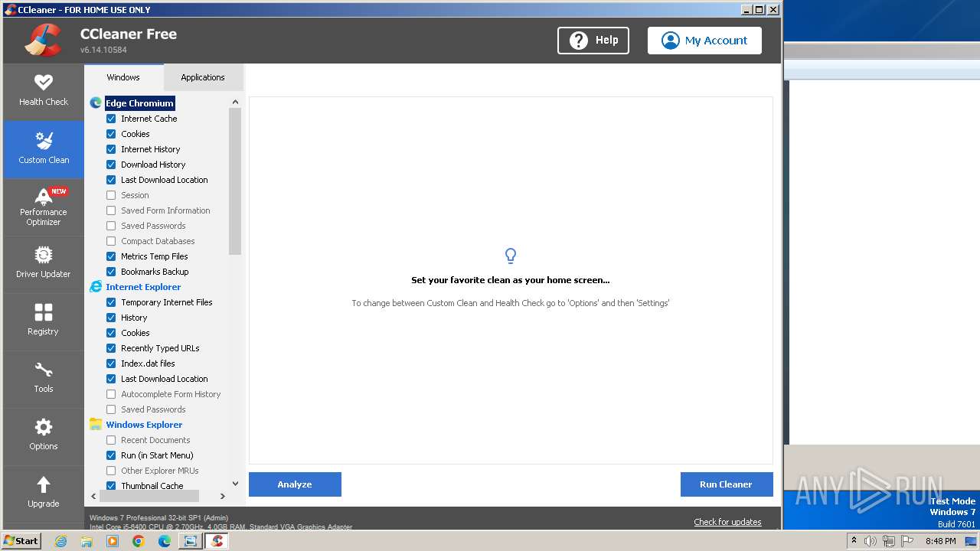Screen dimensions: 980x551
Task: Click the horizontal scroll right arrow
Action: click(x=223, y=496)
